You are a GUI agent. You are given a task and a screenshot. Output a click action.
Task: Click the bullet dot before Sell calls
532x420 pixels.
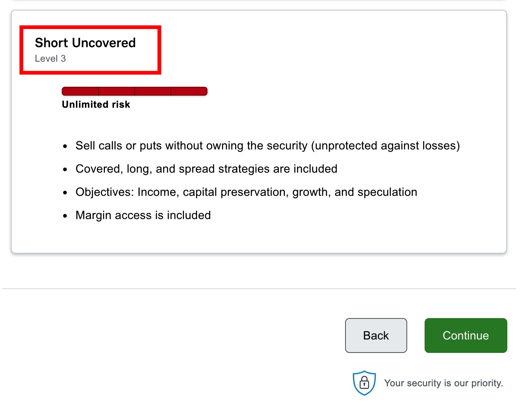pos(65,147)
